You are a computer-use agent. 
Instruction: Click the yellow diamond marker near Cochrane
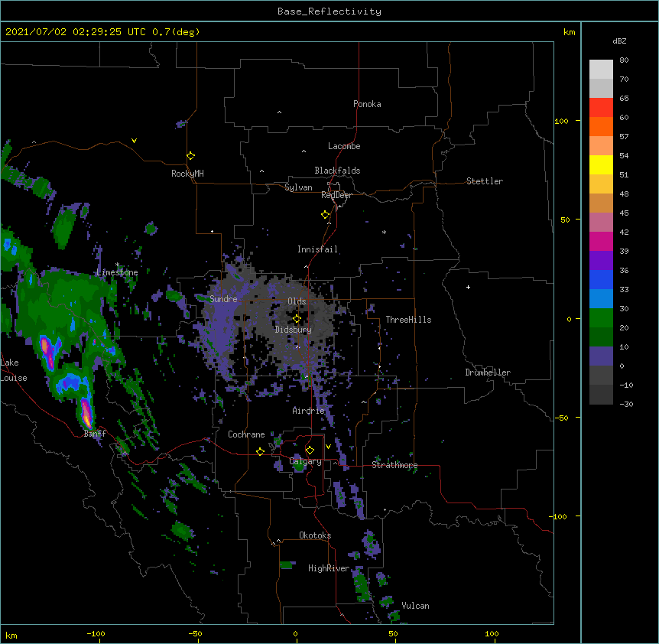pyautogui.click(x=260, y=451)
